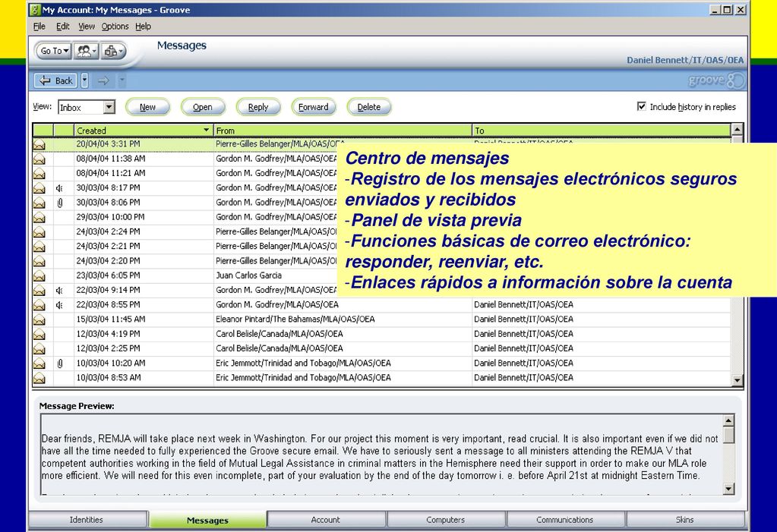Image resolution: width=777 pixels, height=532 pixels.
Task: Switch to the Communications tab
Action: coord(565,520)
